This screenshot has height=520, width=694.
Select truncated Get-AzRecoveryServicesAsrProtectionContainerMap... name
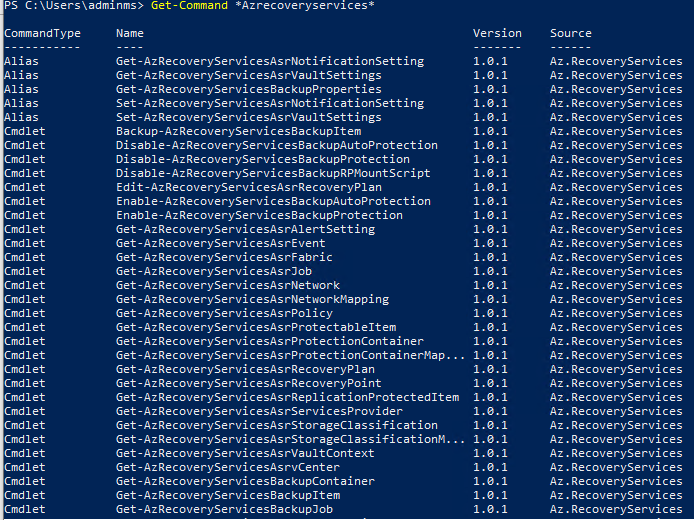click(290, 356)
